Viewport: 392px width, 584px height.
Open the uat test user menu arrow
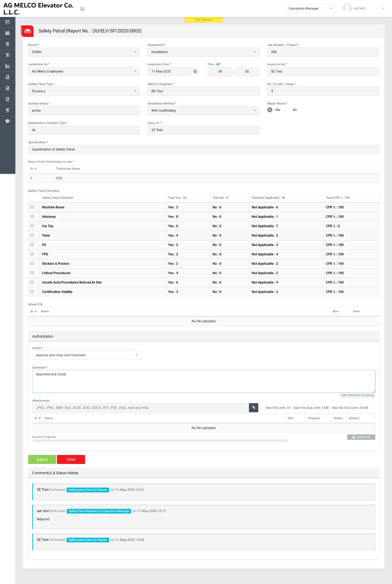pos(384,8)
